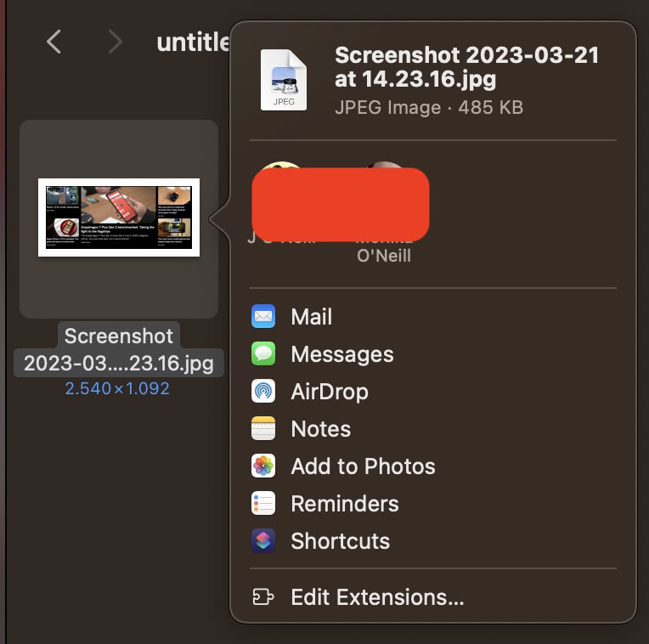This screenshot has width=649, height=644.
Task: Go forward with the right chevron
Action: (x=116, y=42)
